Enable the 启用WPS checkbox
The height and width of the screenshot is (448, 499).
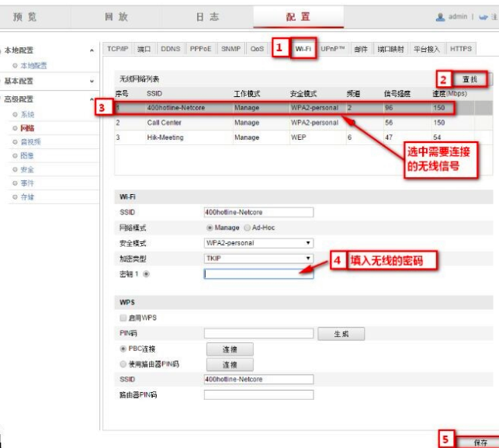(x=123, y=318)
